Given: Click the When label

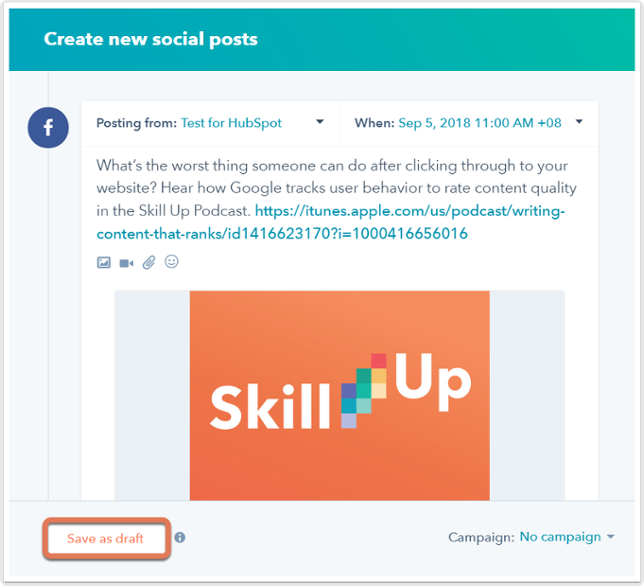Looking at the screenshot, I should click(374, 123).
